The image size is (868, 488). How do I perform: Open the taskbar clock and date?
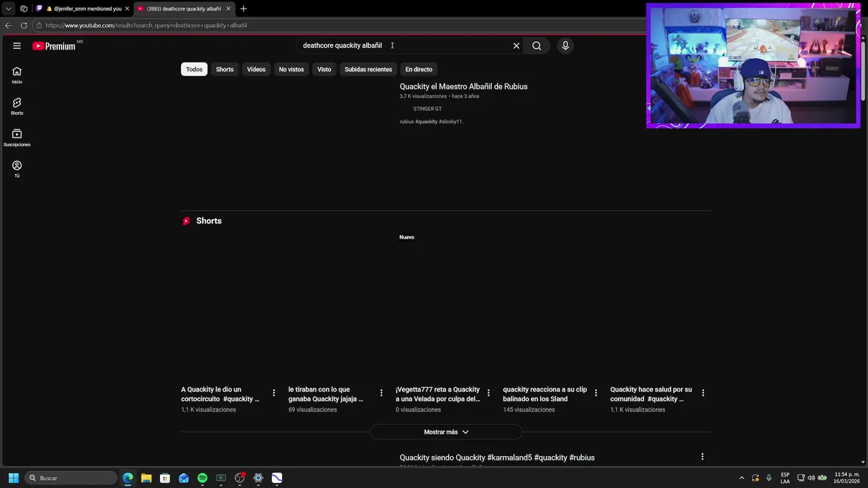click(846, 478)
